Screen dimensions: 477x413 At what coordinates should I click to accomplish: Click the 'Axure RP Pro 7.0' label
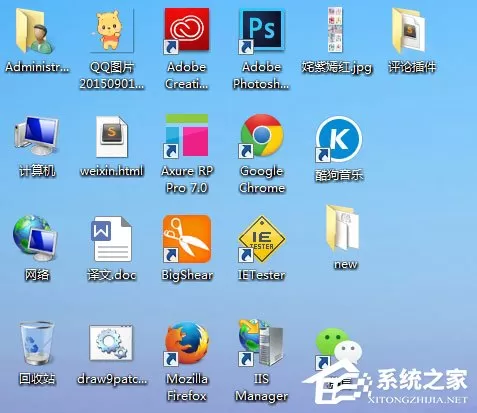pyautogui.click(x=187, y=179)
